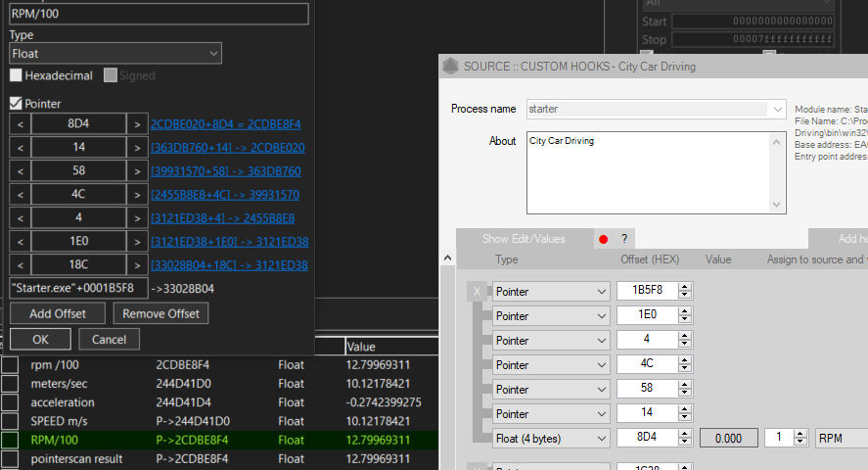The height and width of the screenshot is (470, 868).
Task: Click the About text area
Action: pyautogui.click(x=650, y=172)
